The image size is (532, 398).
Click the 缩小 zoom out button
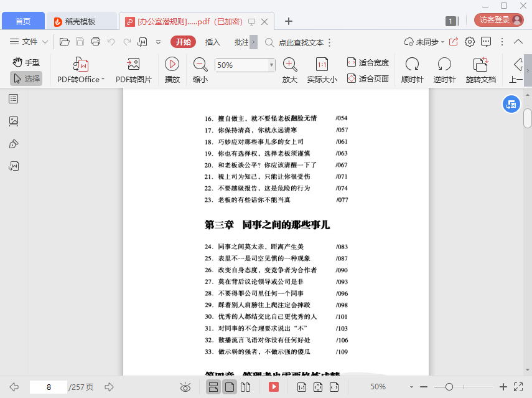(x=200, y=70)
